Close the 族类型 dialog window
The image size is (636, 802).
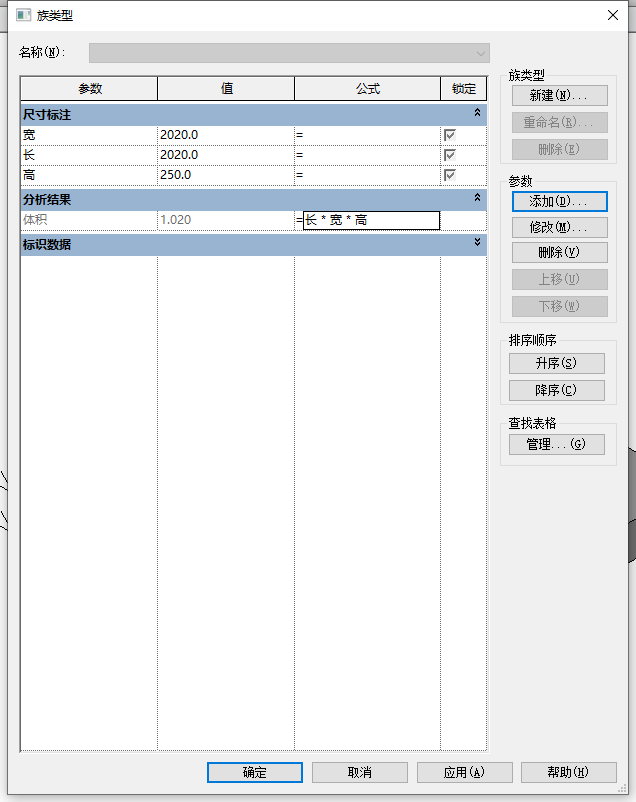pyautogui.click(x=612, y=15)
